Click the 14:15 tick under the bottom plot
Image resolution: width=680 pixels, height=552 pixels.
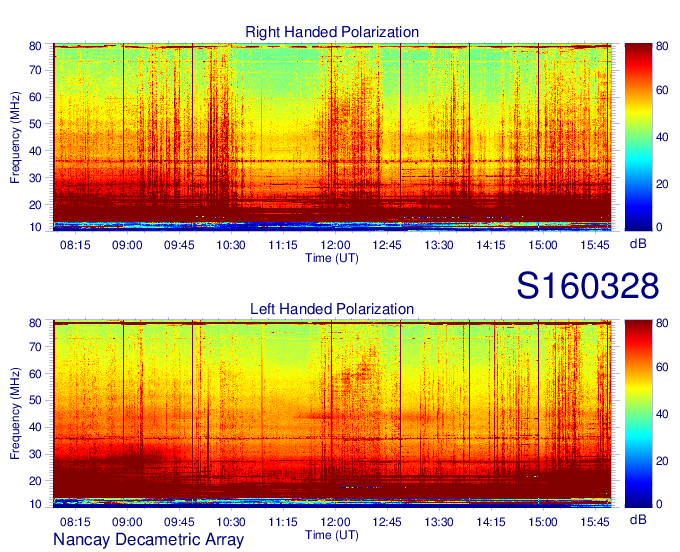point(491,522)
